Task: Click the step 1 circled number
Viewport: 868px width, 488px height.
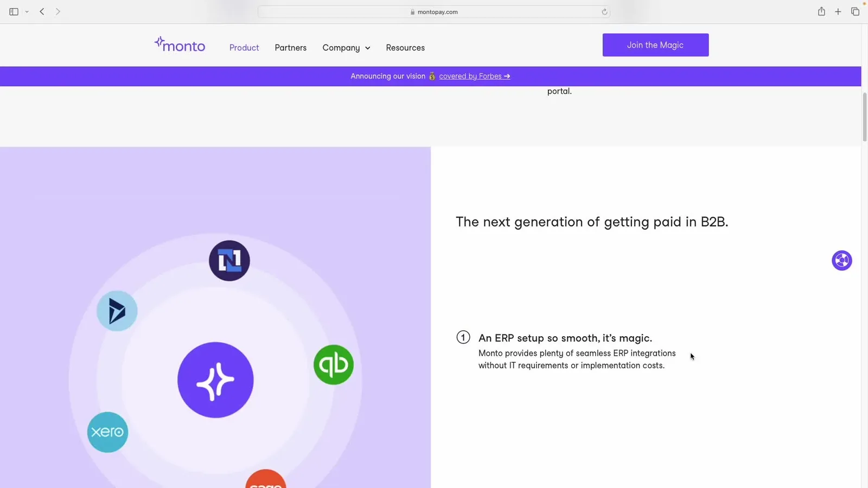Action: tap(463, 338)
